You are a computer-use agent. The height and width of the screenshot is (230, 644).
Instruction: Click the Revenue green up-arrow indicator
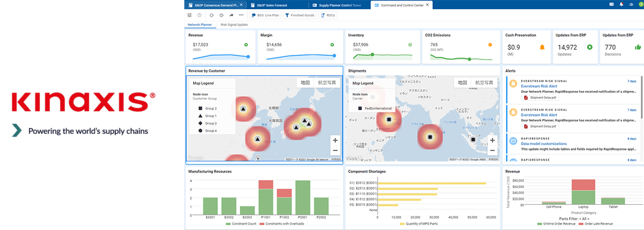[246, 45]
